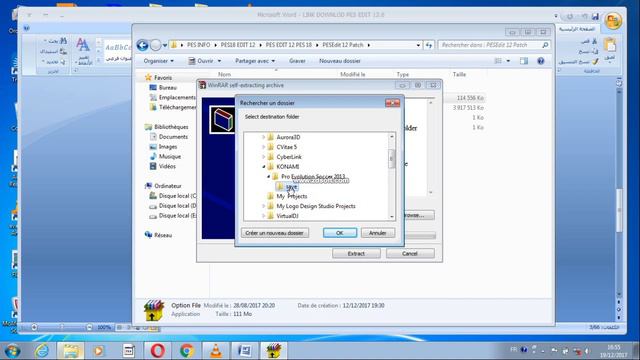Expand the CyberLink tree node
Viewport: 640px width, 360px height.
click(x=263, y=157)
